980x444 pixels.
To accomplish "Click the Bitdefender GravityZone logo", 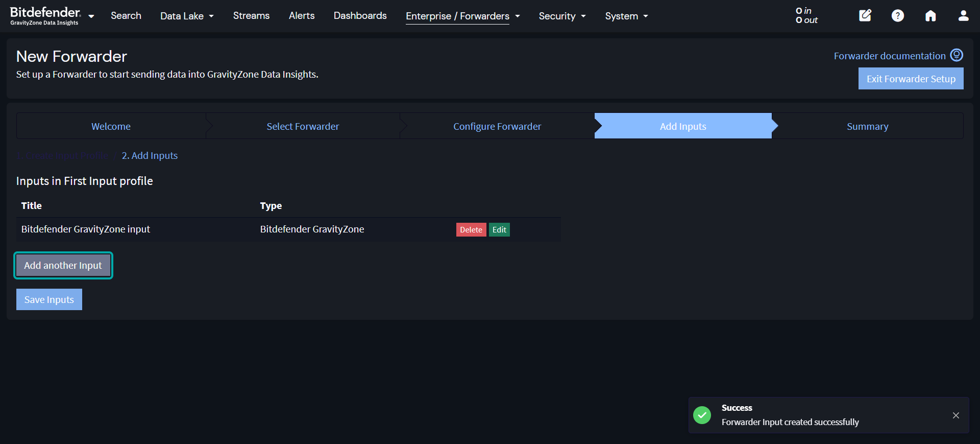I will click(45, 16).
